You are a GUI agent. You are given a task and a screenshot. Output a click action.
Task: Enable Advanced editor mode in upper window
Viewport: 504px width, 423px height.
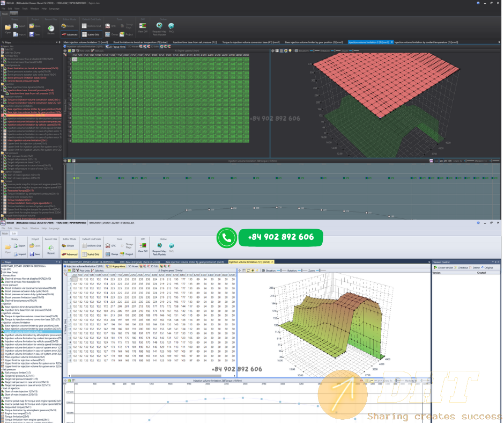click(x=69, y=34)
